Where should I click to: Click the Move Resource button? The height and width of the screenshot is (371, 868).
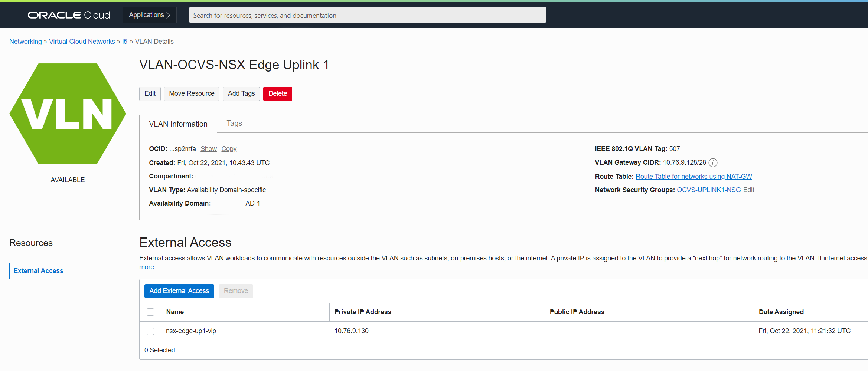pyautogui.click(x=192, y=93)
